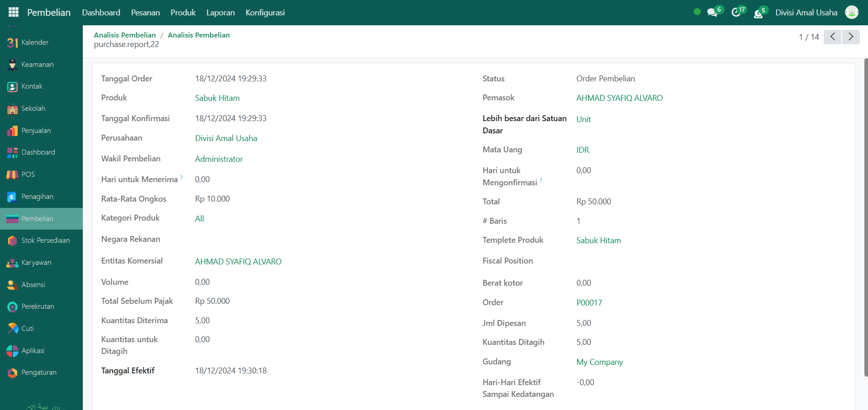Open the Kalender app icon in sidebar

(13, 42)
